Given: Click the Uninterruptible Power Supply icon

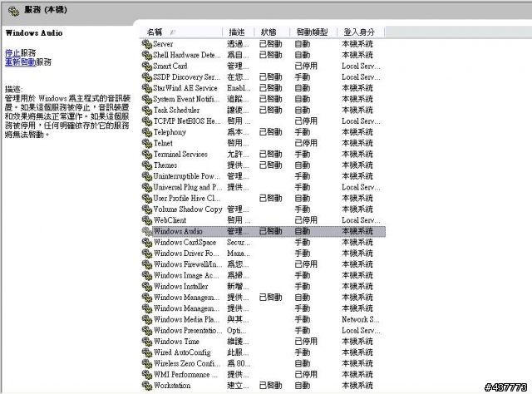Looking at the screenshot, I should tap(146, 176).
